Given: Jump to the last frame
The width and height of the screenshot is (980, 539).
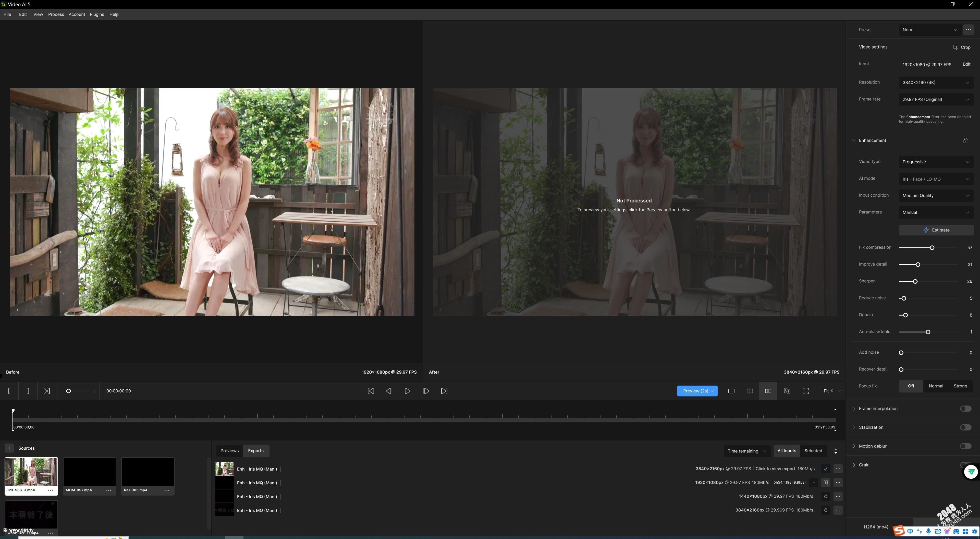Looking at the screenshot, I should click(x=444, y=391).
